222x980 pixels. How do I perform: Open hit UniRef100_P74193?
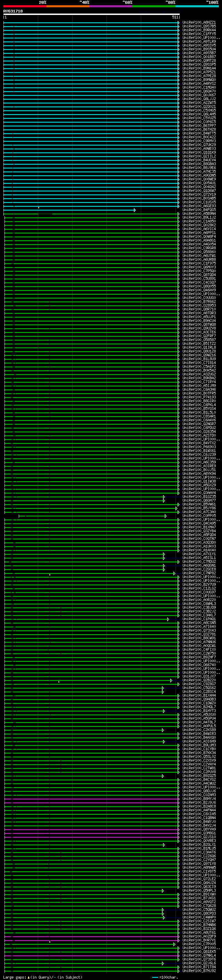[199, 397]
